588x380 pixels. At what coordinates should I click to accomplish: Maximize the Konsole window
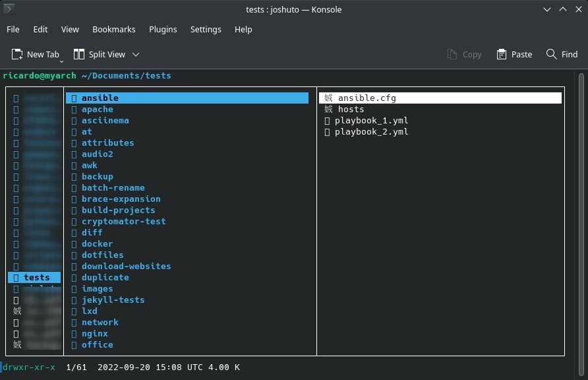(x=563, y=9)
